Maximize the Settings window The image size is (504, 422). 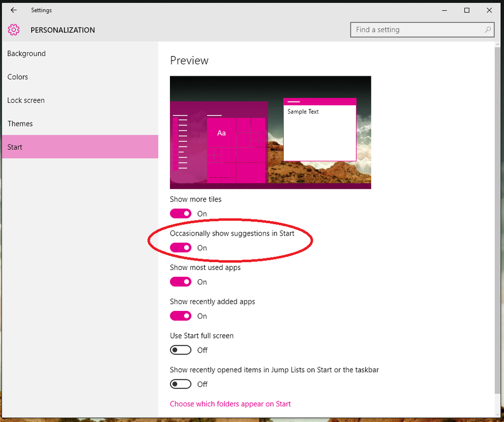pyautogui.click(x=467, y=10)
